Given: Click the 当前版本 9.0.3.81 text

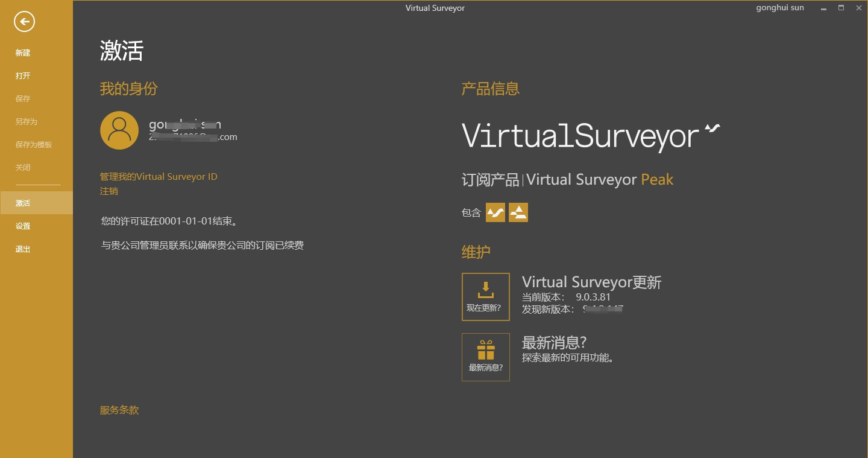Looking at the screenshot, I should coord(567,297).
